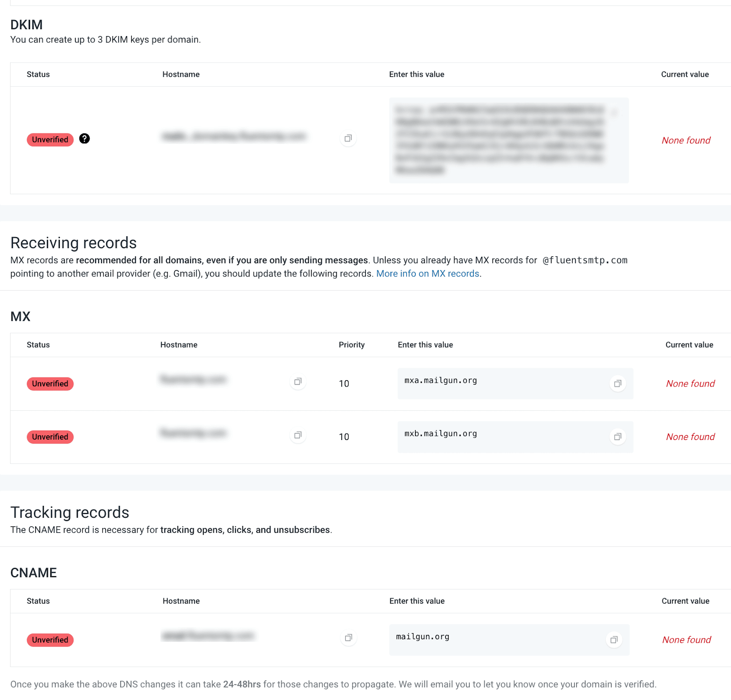
Task: Click None found under DKIM Current value
Action: point(686,140)
